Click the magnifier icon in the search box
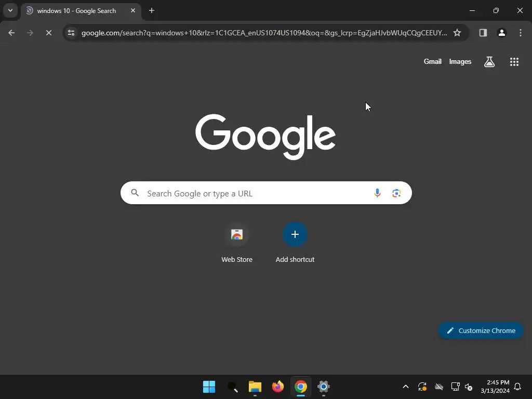The height and width of the screenshot is (399, 532). click(x=135, y=193)
